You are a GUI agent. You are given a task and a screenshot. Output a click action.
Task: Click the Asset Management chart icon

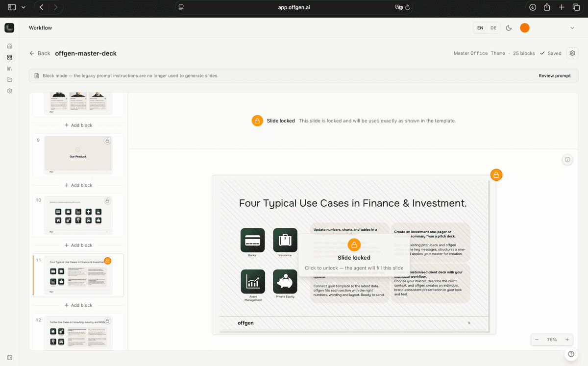pyautogui.click(x=252, y=282)
